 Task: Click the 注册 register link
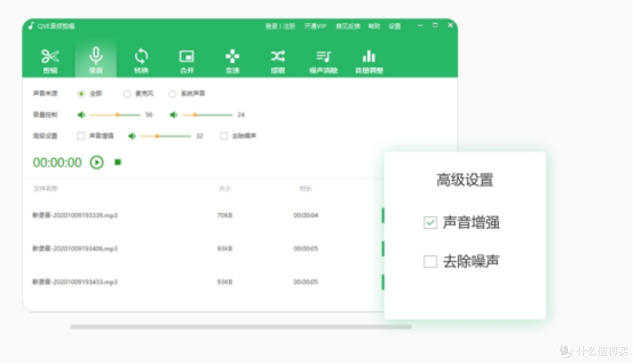(x=289, y=26)
